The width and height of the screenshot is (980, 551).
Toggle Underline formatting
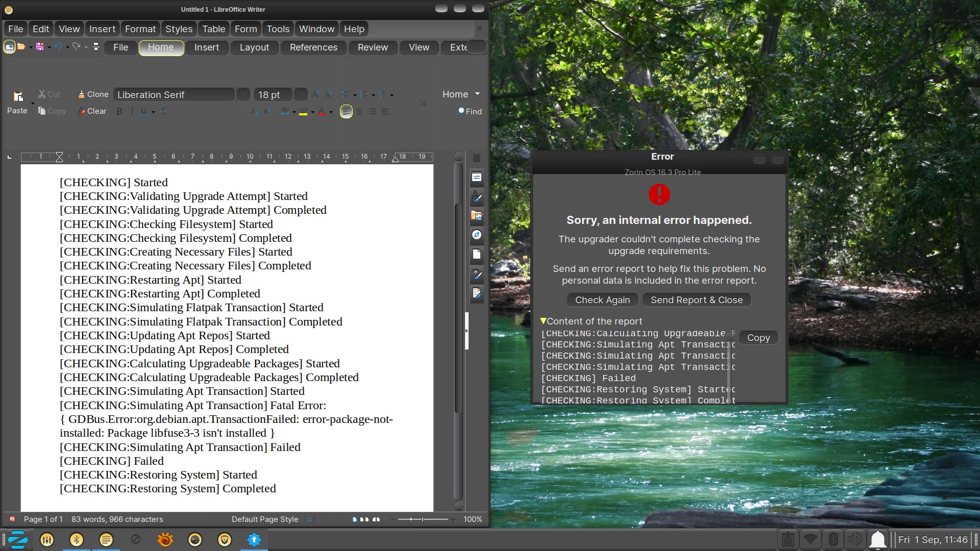(143, 111)
